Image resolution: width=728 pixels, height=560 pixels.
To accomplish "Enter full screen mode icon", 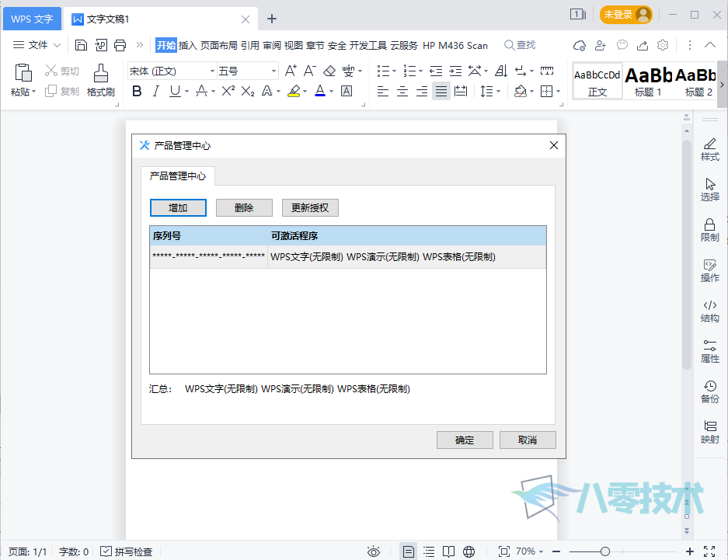I will coord(709,551).
